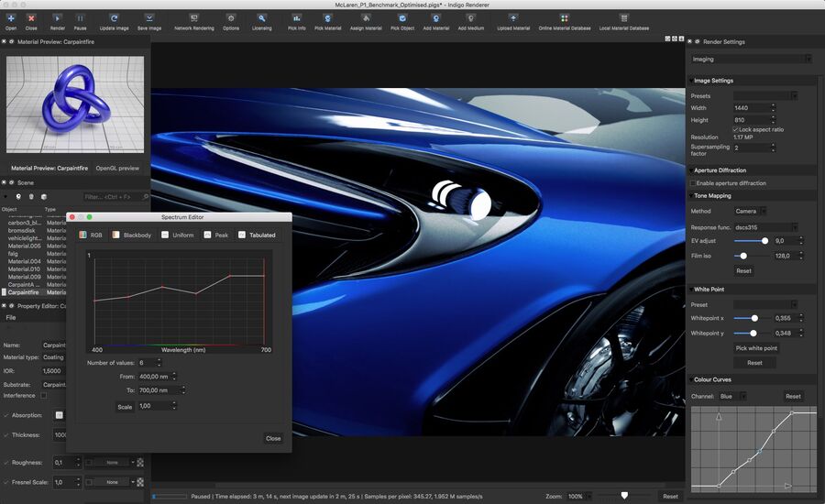Click the Assign Material icon
This screenshot has height=504, width=825.
(x=365, y=18)
